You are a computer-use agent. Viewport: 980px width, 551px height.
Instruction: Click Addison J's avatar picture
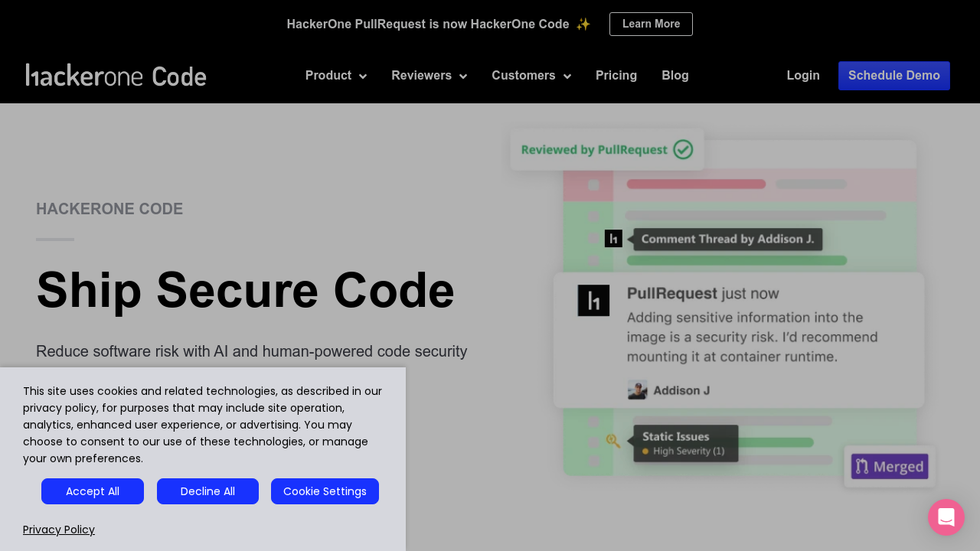coord(638,390)
